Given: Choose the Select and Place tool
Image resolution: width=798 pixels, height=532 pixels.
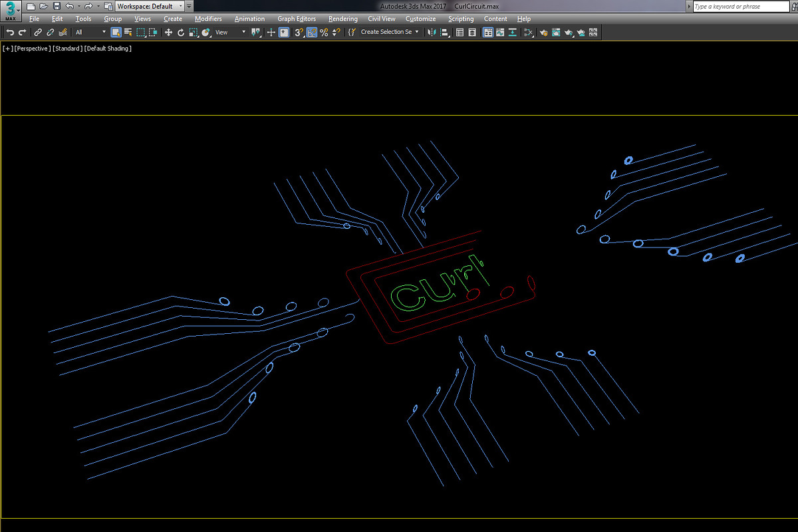Looking at the screenshot, I should tap(205, 32).
